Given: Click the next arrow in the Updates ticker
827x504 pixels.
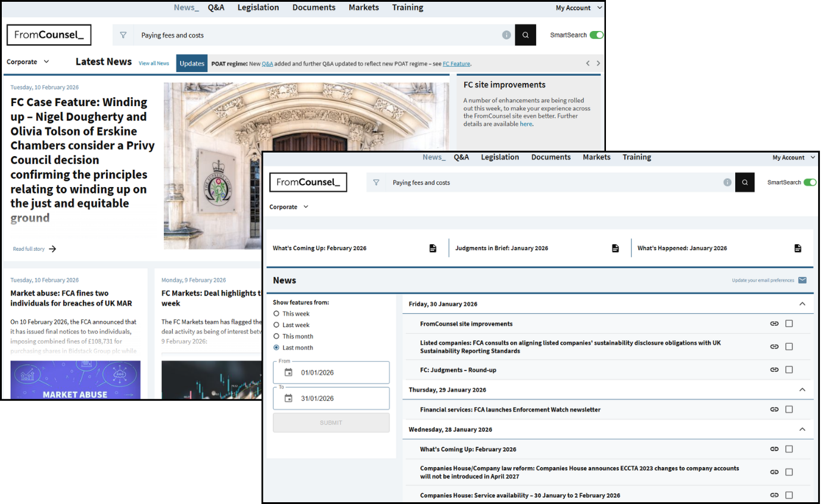Looking at the screenshot, I should point(598,63).
